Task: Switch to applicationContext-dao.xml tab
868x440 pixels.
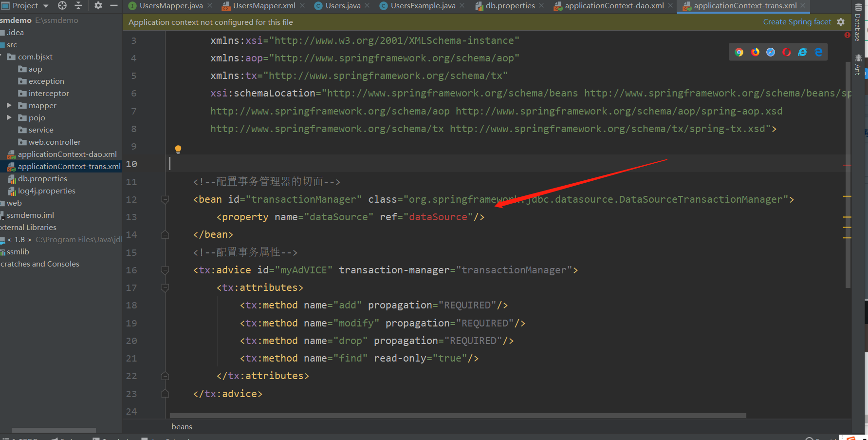Action: click(613, 6)
